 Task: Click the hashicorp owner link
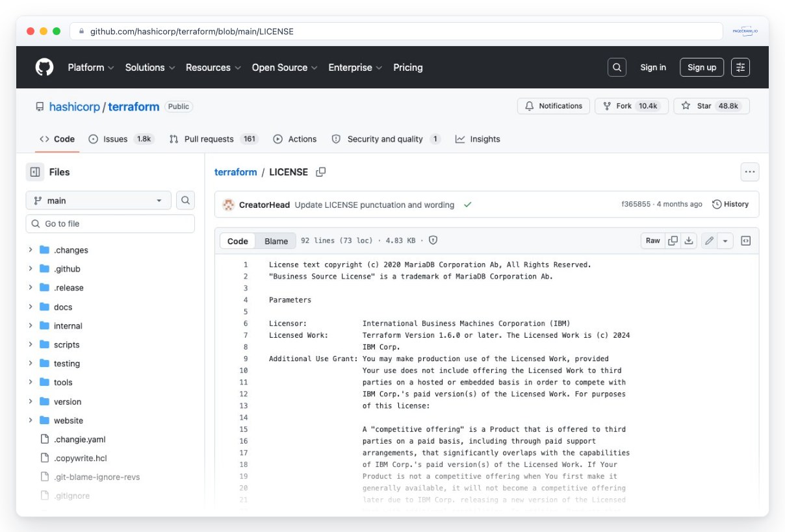[x=75, y=107]
